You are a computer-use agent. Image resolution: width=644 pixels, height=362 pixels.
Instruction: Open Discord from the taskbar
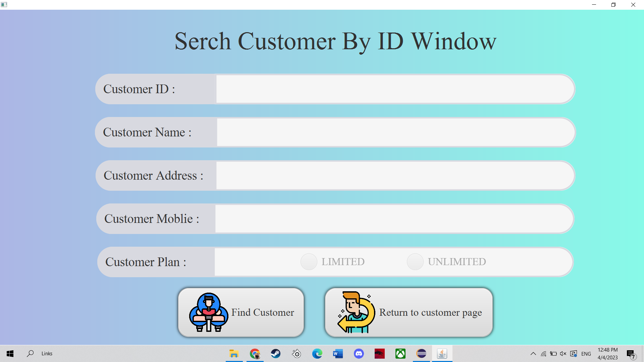359,354
